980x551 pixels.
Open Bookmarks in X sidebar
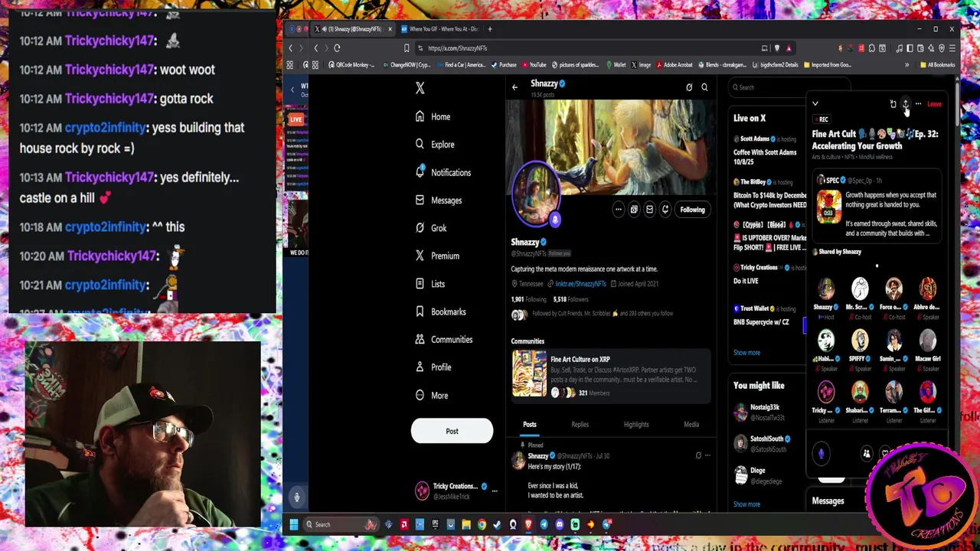439,311
